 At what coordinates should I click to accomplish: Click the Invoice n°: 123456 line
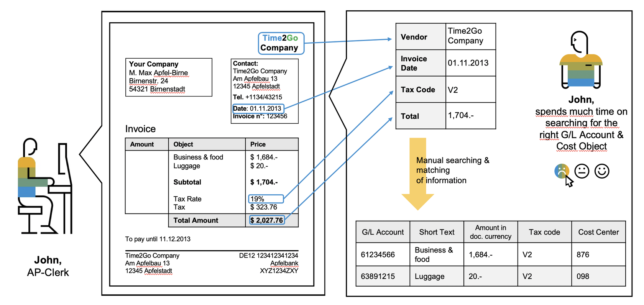click(260, 116)
